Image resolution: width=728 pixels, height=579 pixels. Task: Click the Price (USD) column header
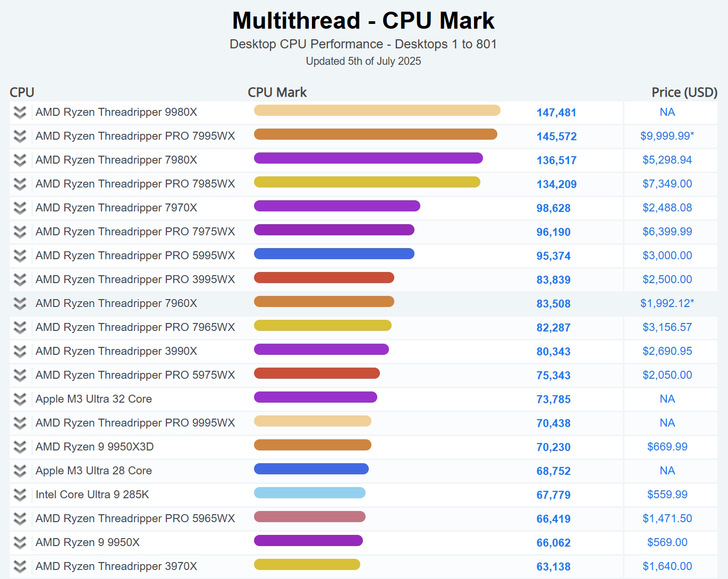[x=684, y=92]
